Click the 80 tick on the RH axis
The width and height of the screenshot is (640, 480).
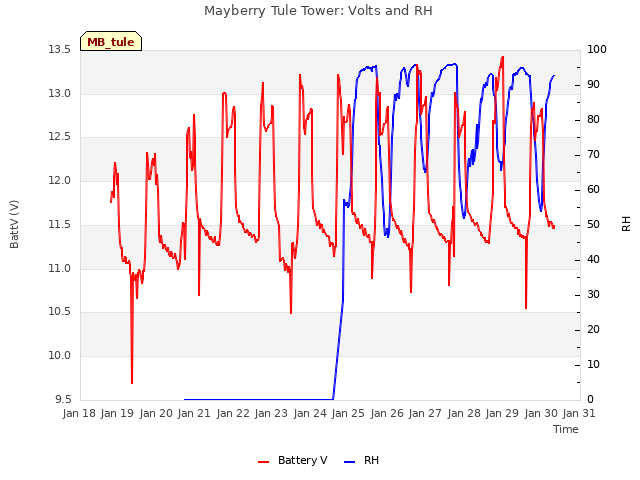coord(593,120)
